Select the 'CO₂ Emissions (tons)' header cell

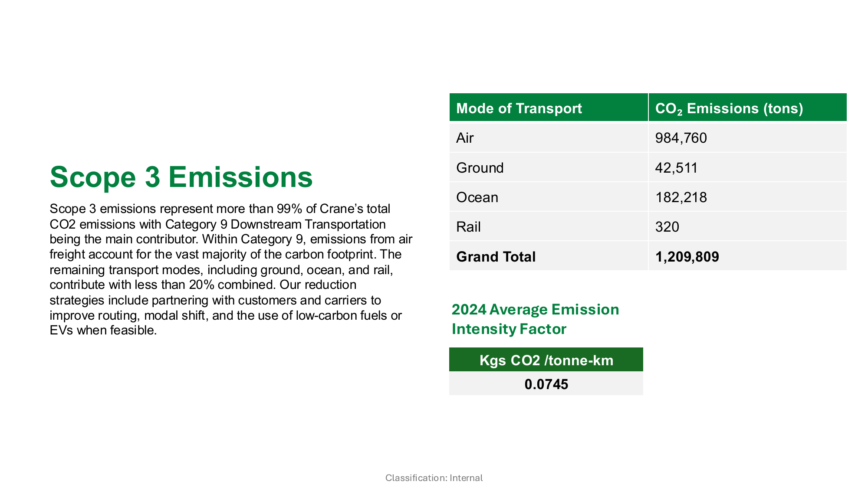pos(747,108)
